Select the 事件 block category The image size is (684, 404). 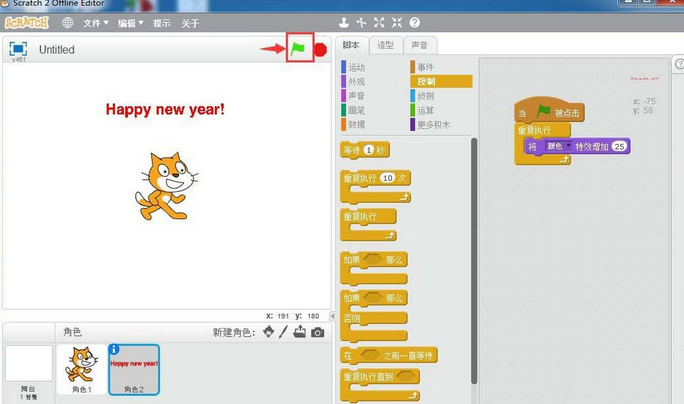[426, 67]
